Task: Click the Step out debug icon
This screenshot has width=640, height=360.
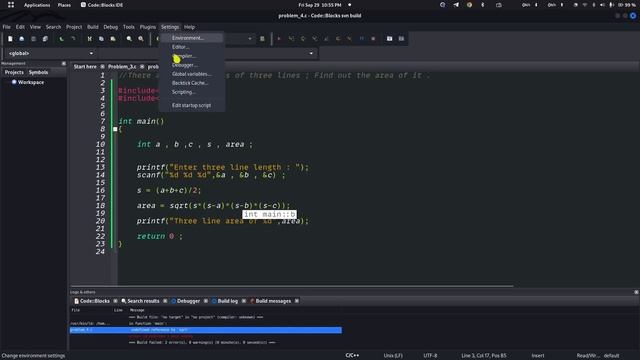Action: [x=326, y=39]
